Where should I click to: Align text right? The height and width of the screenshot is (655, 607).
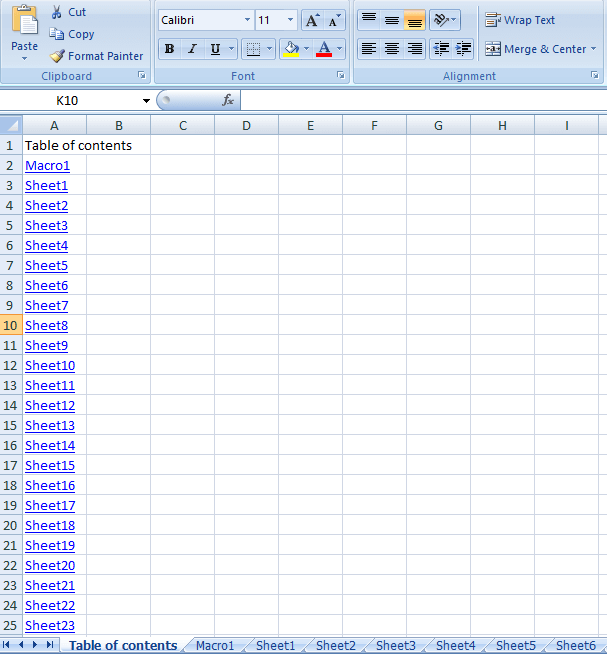coord(414,49)
